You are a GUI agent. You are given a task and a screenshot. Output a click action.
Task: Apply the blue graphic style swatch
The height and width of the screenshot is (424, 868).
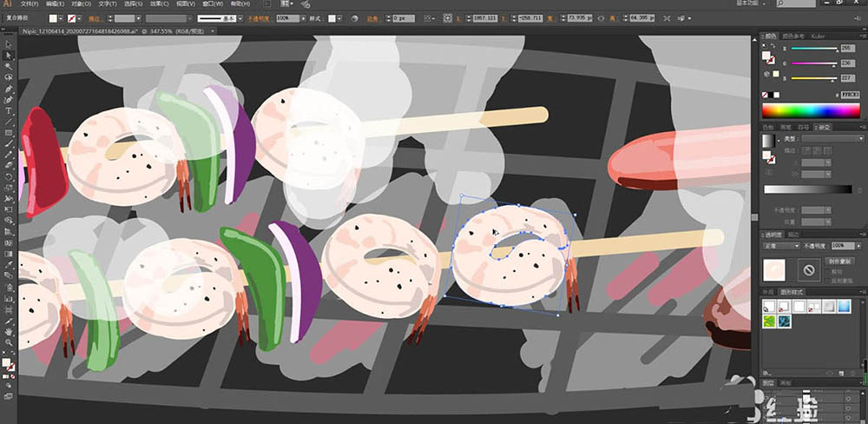tap(844, 306)
